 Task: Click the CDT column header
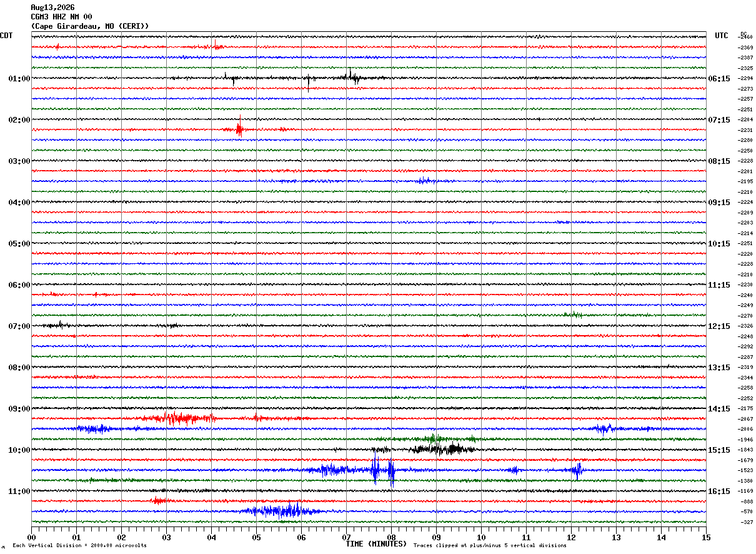[6, 36]
